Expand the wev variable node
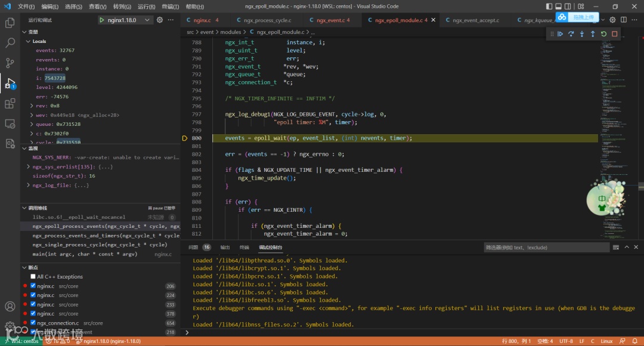 [x=31, y=115]
